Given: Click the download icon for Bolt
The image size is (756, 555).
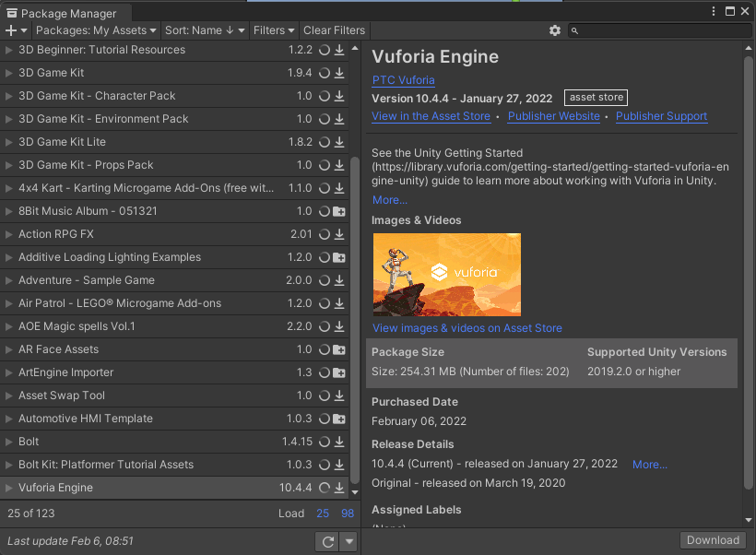Looking at the screenshot, I should coord(339,442).
